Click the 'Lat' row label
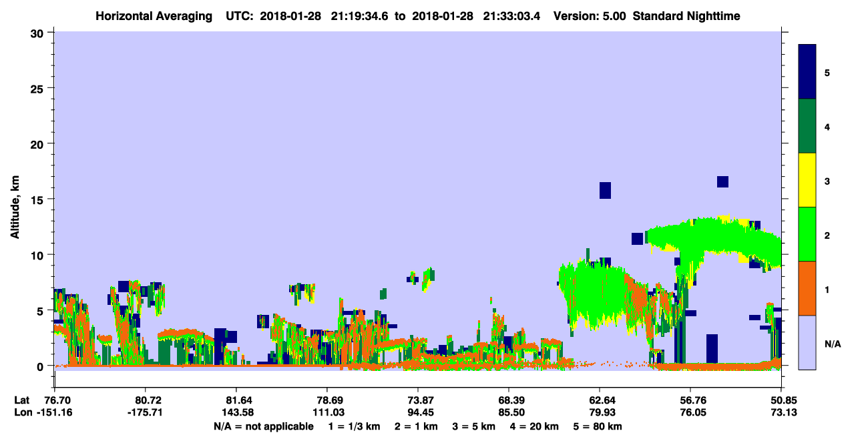 [x=22, y=400]
